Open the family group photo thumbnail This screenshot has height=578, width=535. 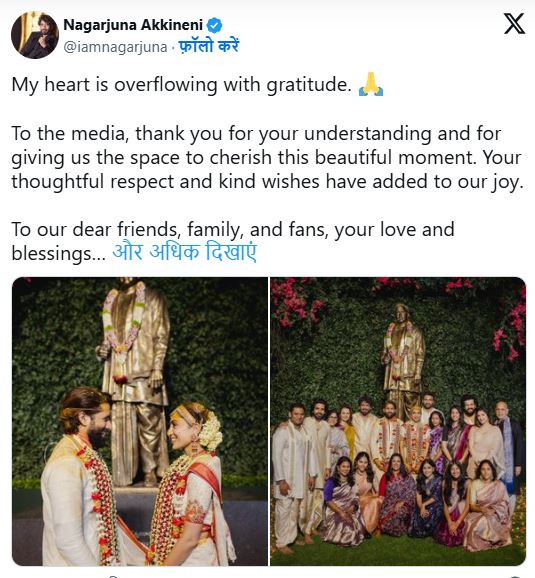(x=398, y=421)
